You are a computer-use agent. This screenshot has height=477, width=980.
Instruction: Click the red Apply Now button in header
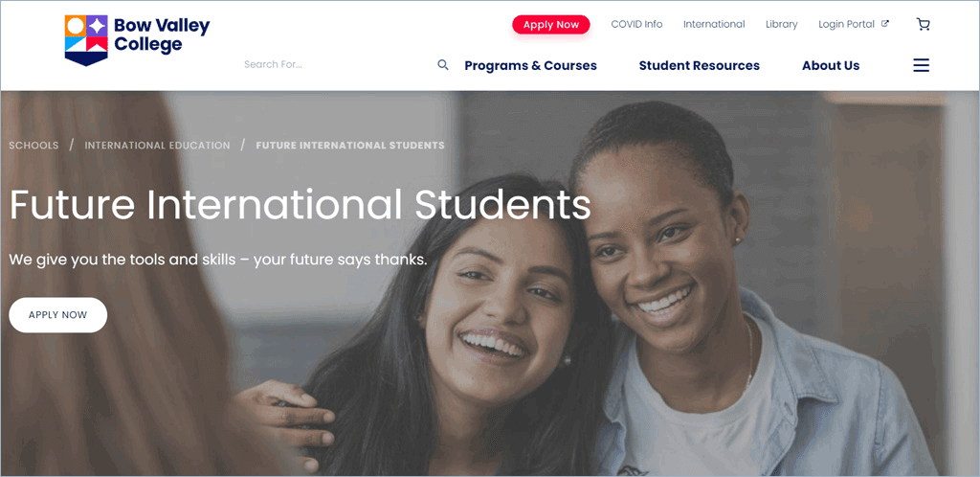click(550, 24)
